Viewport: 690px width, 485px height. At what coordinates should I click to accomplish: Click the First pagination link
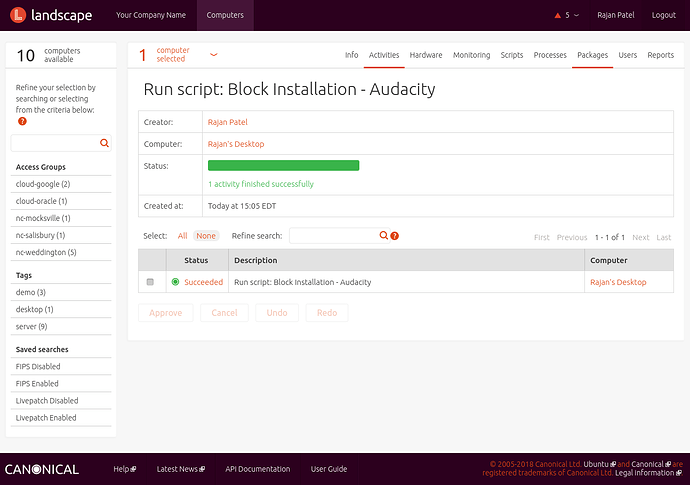point(541,238)
